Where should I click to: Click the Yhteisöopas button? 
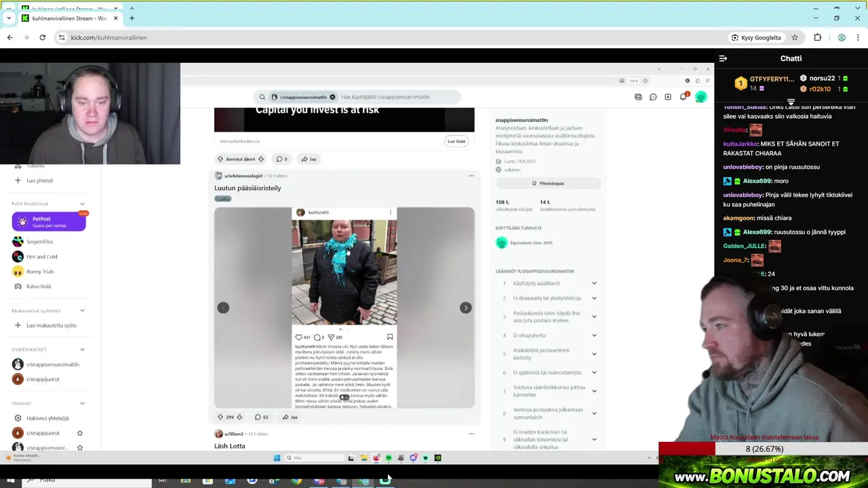pyautogui.click(x=548, y=183)
